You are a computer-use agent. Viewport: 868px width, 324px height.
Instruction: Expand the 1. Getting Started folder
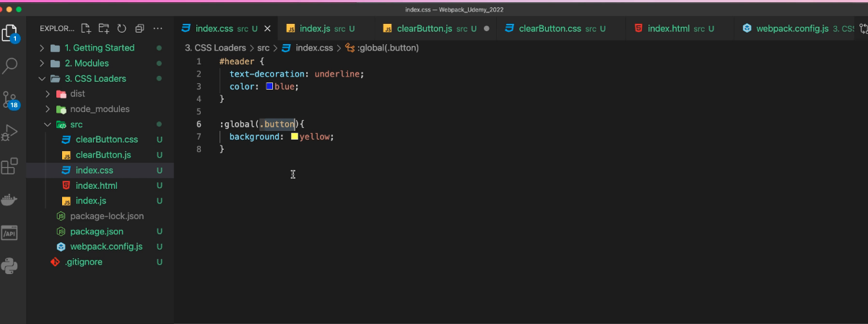point(100,48)
